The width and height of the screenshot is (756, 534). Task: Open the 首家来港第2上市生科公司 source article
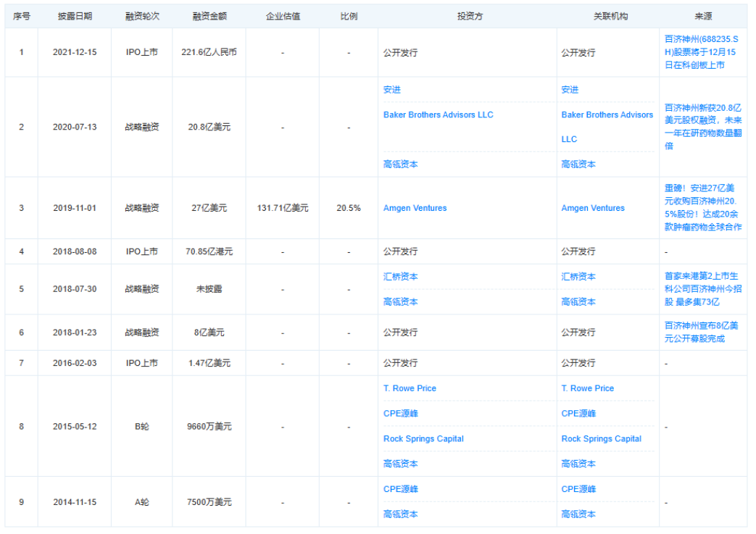702,288
